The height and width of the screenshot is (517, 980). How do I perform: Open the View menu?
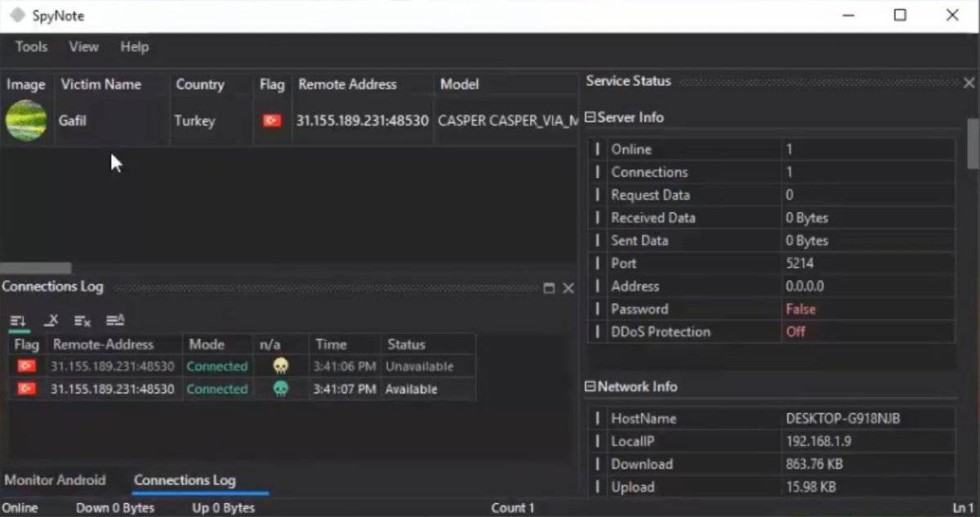click(x=83, y=47)
